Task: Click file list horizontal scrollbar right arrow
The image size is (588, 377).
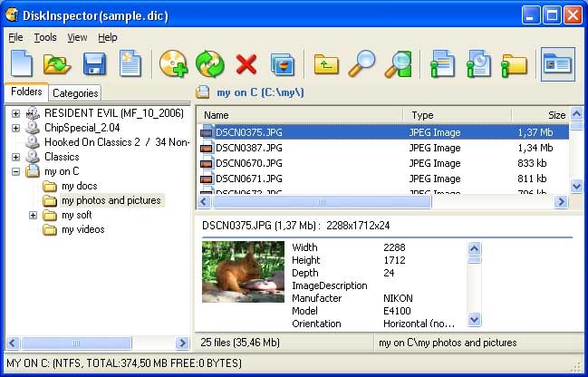Action: tap(561, 202)
